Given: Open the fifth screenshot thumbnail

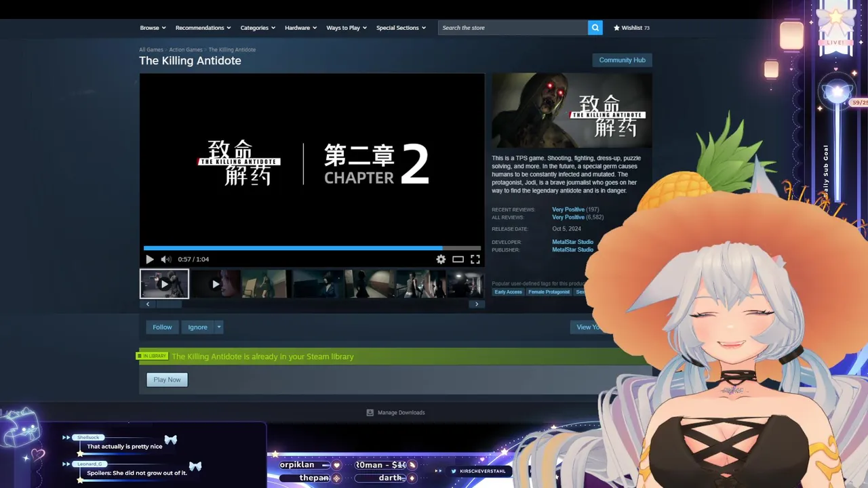Looking at the screenshot, I should pos(370,284).
